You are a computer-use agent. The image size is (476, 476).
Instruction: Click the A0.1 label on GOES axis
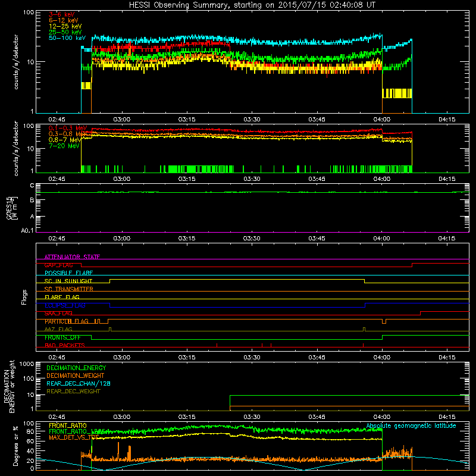tap(27, 231)
